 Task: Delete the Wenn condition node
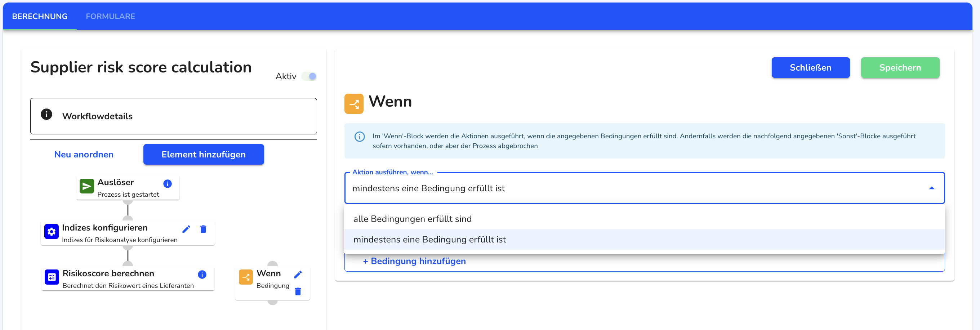tap(298, 291)
